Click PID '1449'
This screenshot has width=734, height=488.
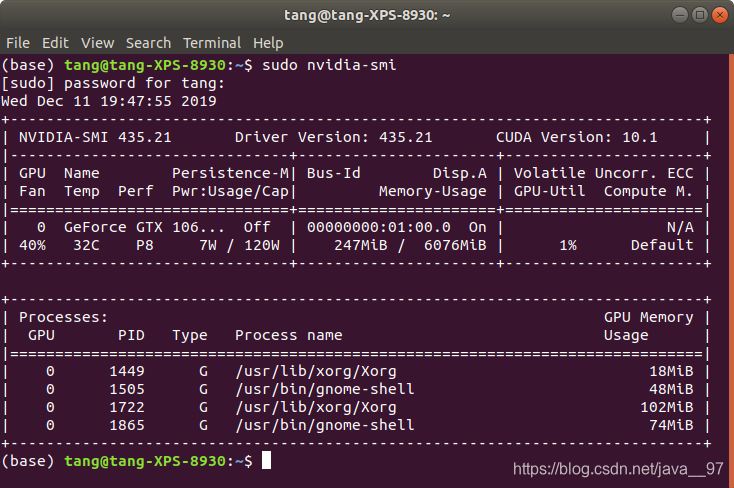(127, 371)
